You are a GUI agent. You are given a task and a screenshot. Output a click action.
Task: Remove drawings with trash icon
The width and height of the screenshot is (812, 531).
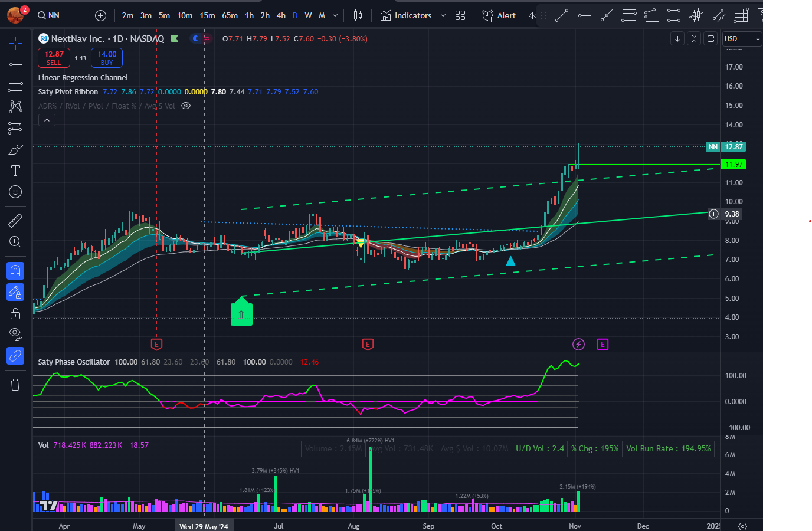tap(15, 385)
